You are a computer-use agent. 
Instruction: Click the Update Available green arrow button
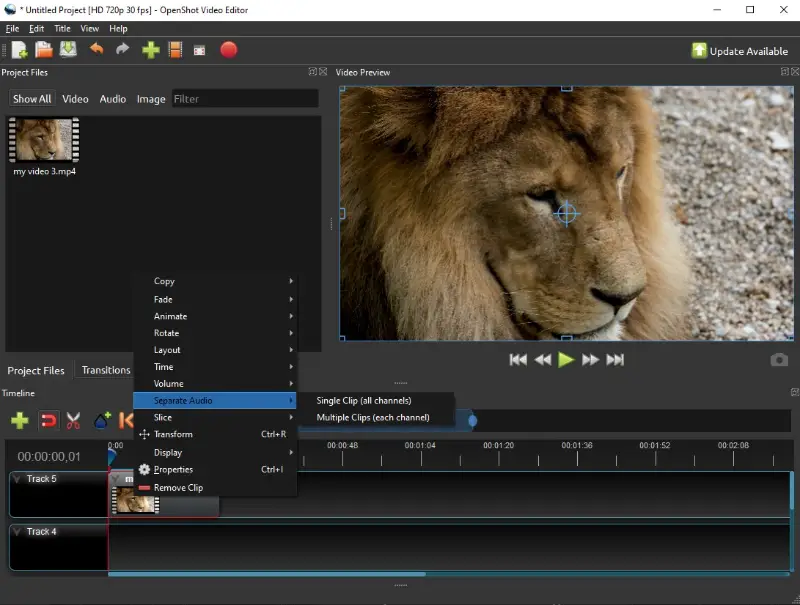click(739, 51)
